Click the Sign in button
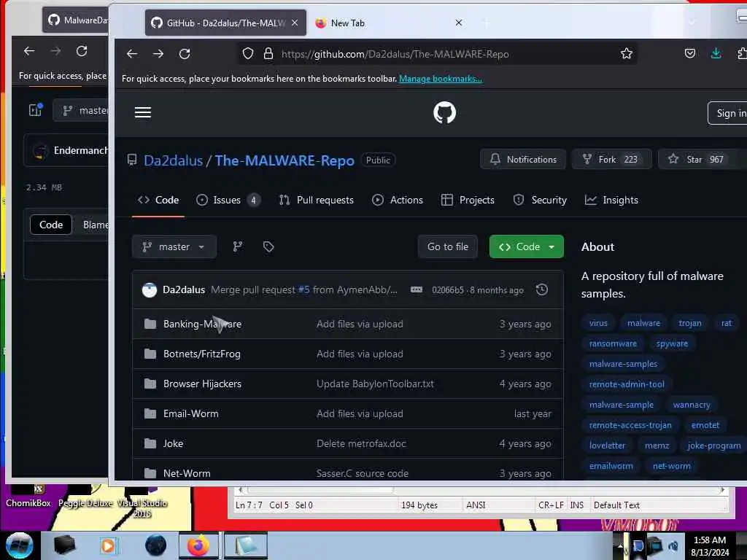The image size is (747, 560). 728,113
